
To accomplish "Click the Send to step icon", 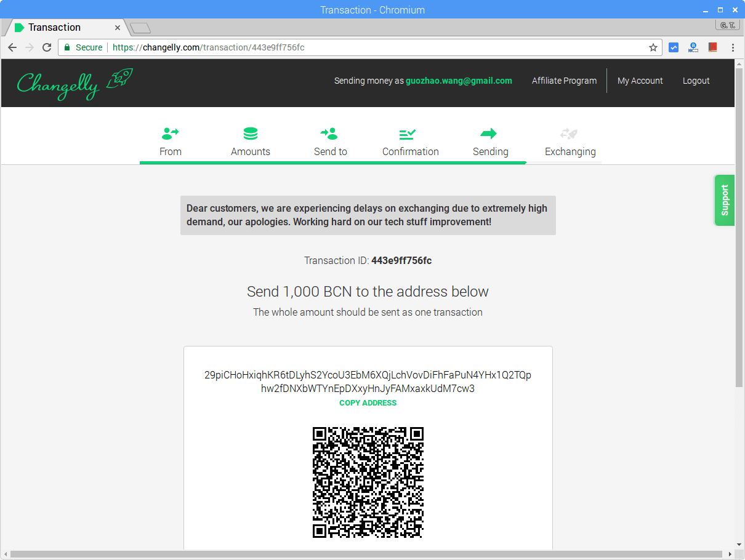I will pyautogui.click(x=330, y=133).
